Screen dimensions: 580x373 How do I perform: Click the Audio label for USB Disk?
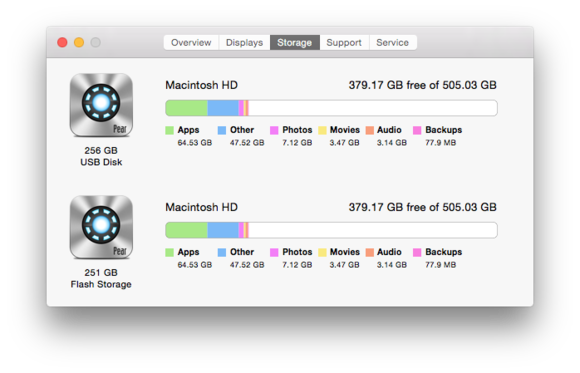tap(390, 130)
